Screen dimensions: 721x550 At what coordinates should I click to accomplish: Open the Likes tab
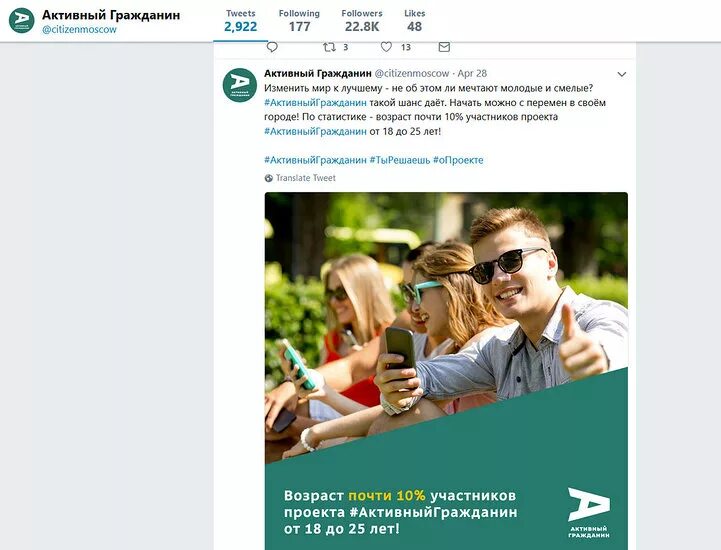pos(414,21)
